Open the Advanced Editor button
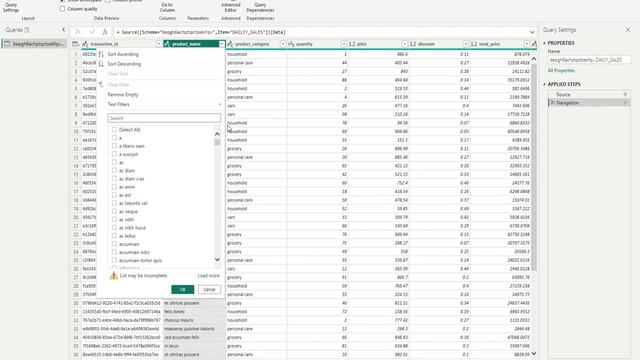 (x=231, y=7)
